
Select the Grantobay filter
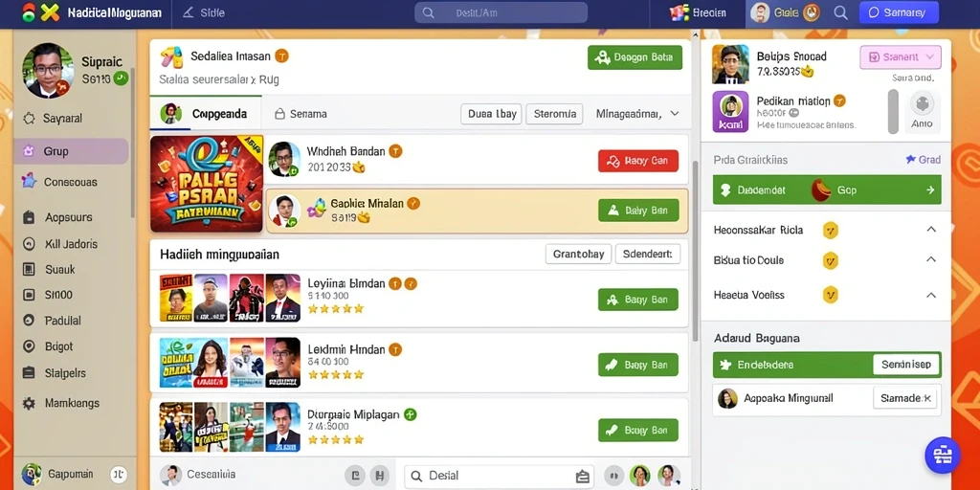[578, 254]
